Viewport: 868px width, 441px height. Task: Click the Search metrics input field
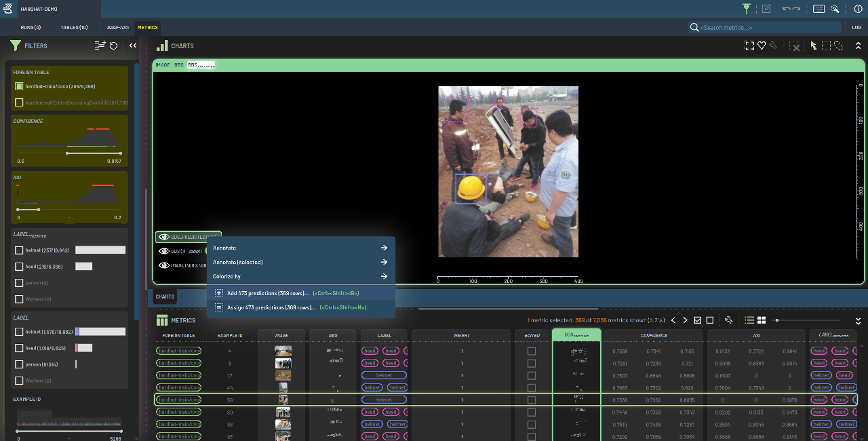pos(766,27)
